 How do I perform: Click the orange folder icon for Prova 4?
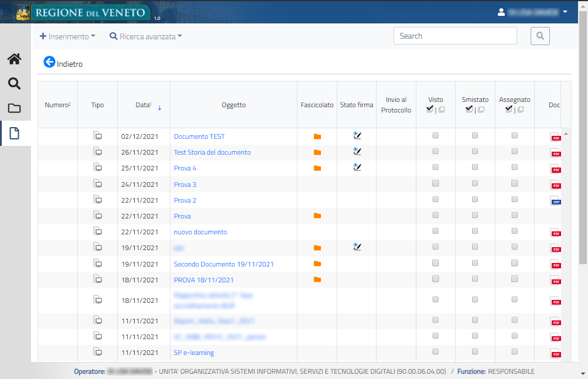(317, 168)
